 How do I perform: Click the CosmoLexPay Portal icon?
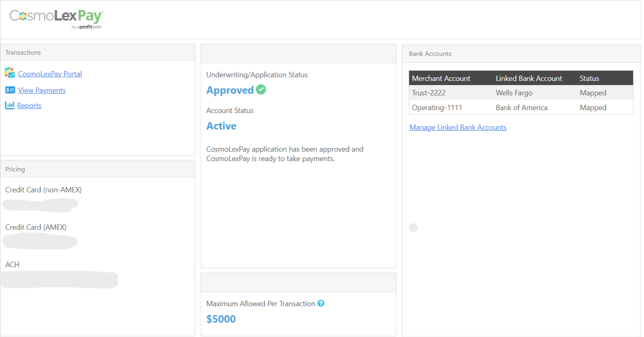point(9,73)
